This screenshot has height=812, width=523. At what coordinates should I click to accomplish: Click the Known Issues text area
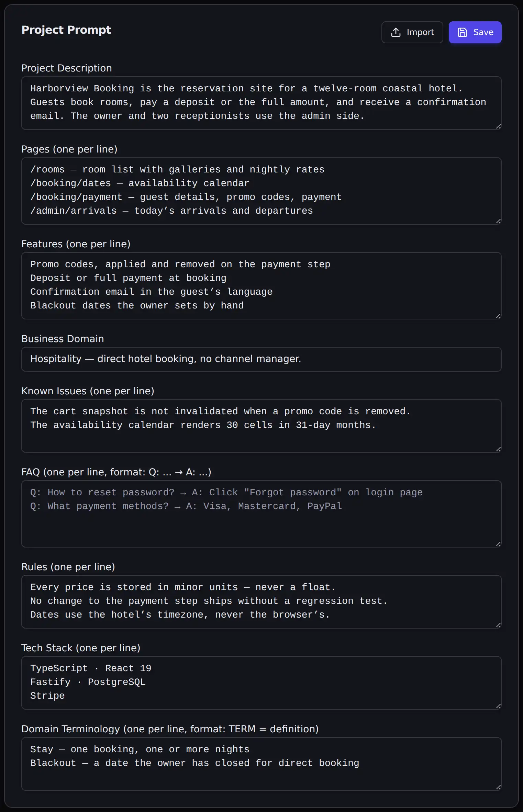261,426
